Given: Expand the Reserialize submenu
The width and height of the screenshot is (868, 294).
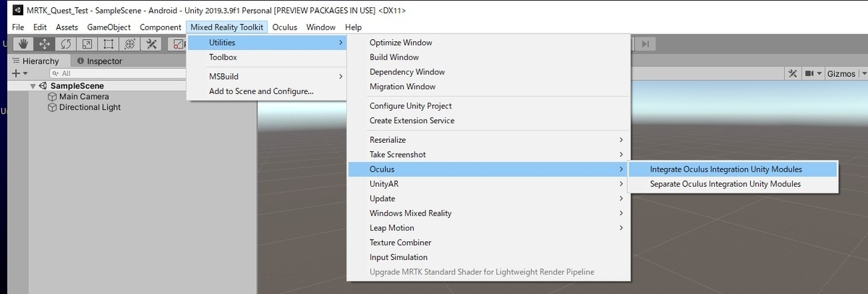Looking at the screenshot, I should tap(489, 140).
